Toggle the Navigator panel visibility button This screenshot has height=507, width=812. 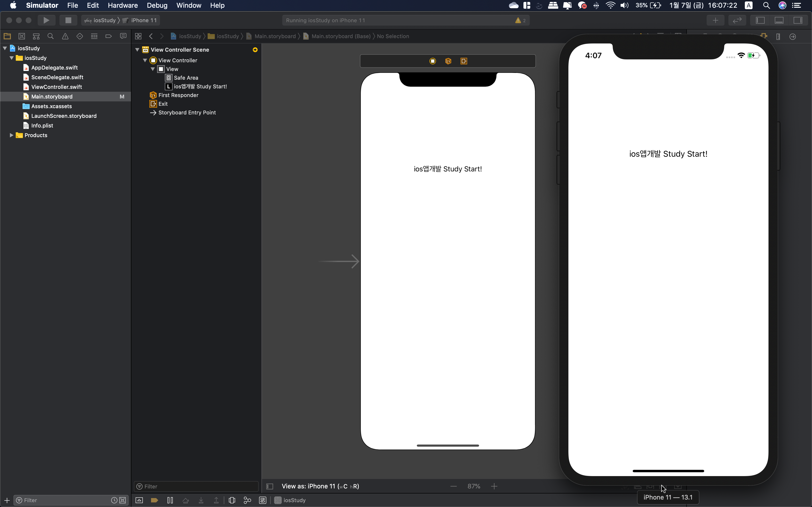pyautogui.click(x=760, y=20)
